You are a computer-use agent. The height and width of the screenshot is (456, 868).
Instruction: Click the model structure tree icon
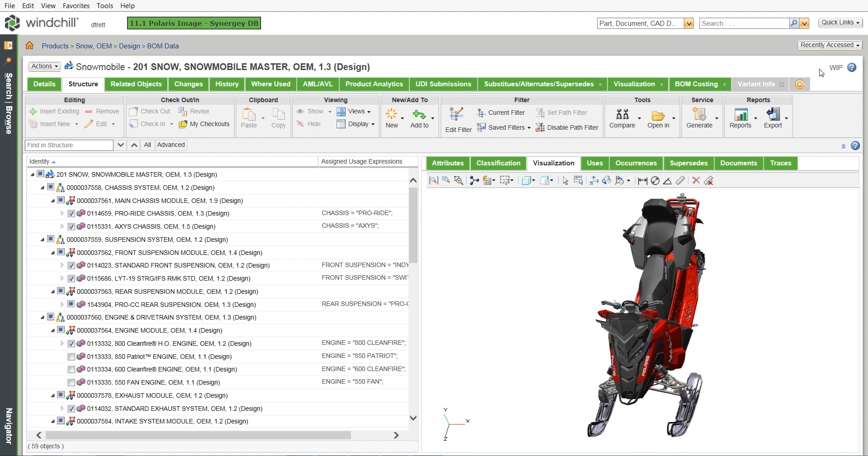474,181
